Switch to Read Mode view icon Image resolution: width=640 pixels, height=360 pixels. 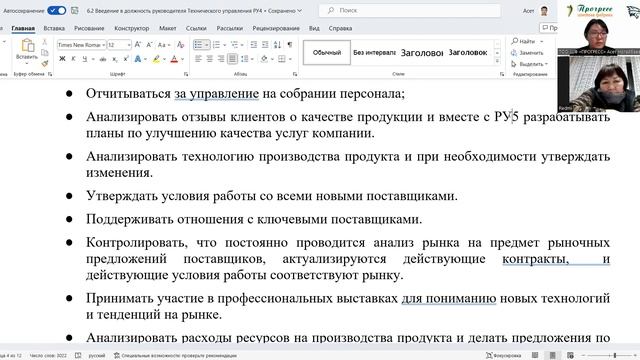click(535, 355)
